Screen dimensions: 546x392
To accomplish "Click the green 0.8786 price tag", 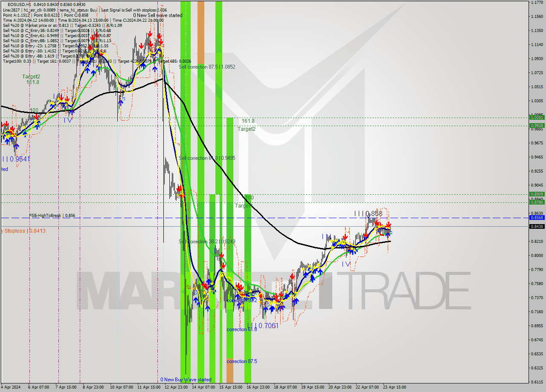I will (537, 202).
